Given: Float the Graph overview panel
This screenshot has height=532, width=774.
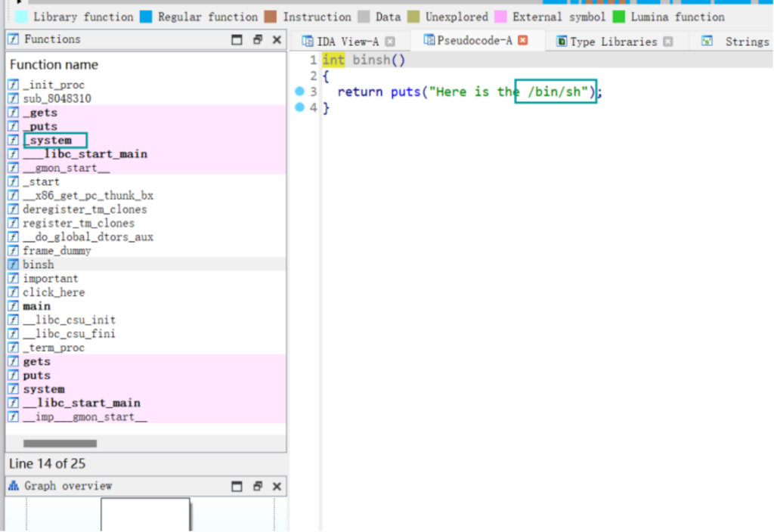Looking at the screenshot, I should point(257,487).
